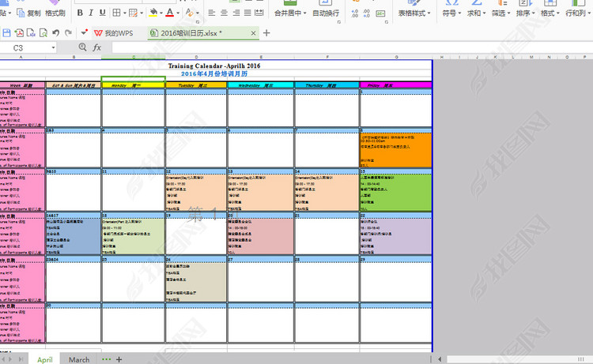This screenshot has height=364, width=593.
Task: Toggle underline formatting
Action: (x=104, y=13)
